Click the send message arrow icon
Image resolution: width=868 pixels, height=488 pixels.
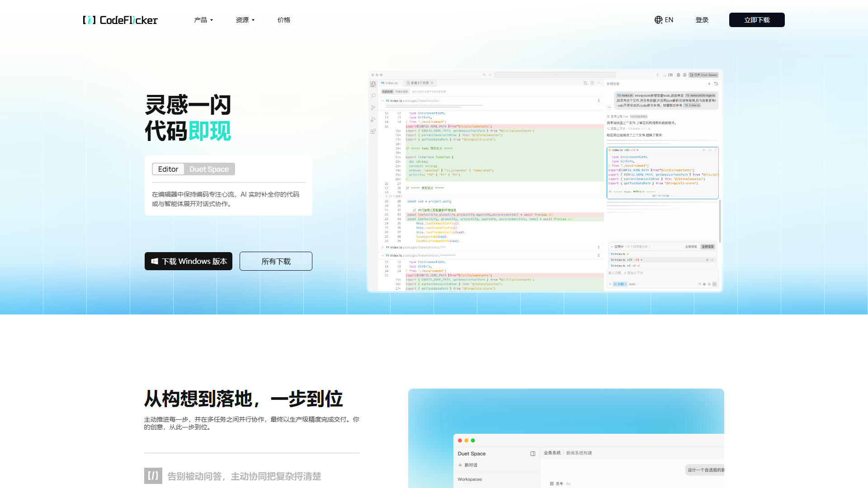click(x=714, y=284)
